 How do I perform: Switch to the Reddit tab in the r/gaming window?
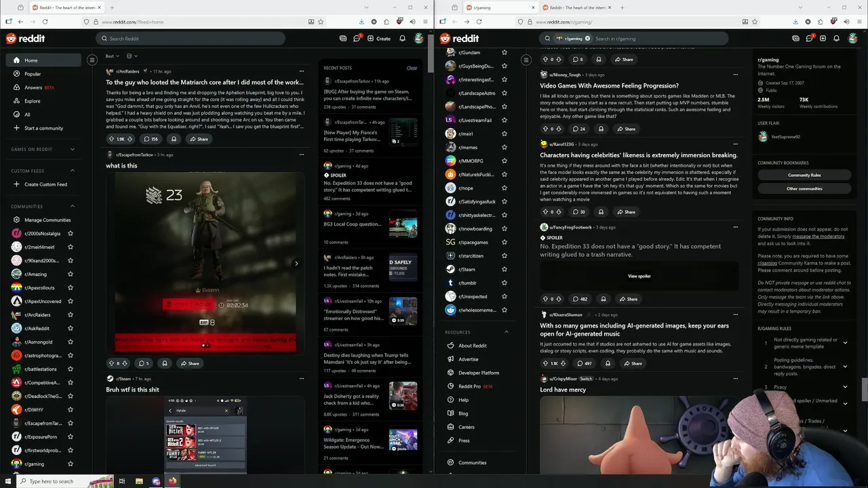(x=576, y=7)
